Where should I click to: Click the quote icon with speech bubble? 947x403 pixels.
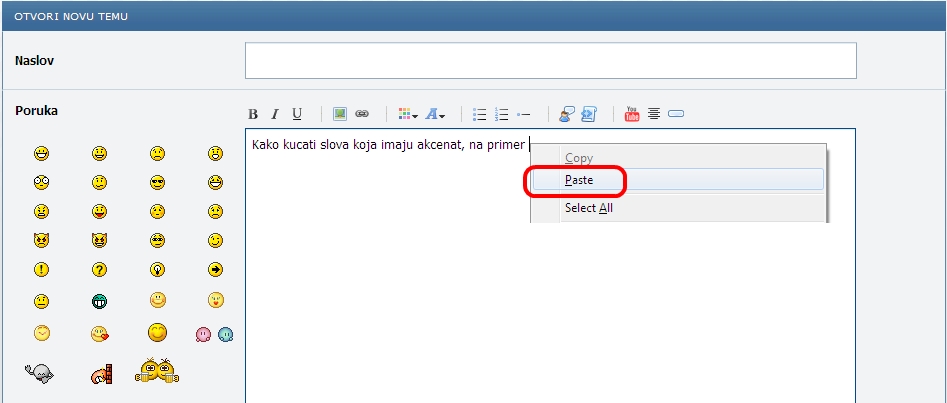tap(566, 114)
